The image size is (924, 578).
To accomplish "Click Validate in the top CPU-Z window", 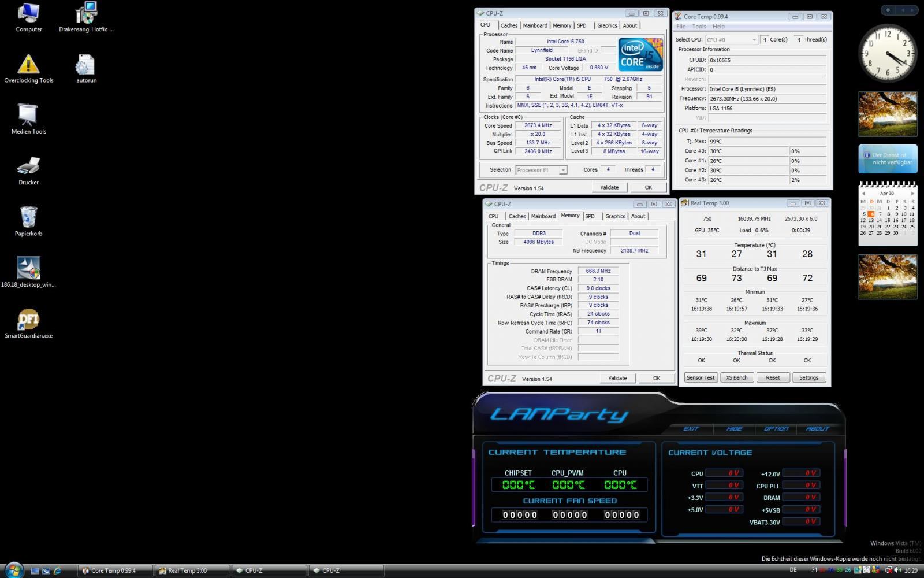I will 609,187.
